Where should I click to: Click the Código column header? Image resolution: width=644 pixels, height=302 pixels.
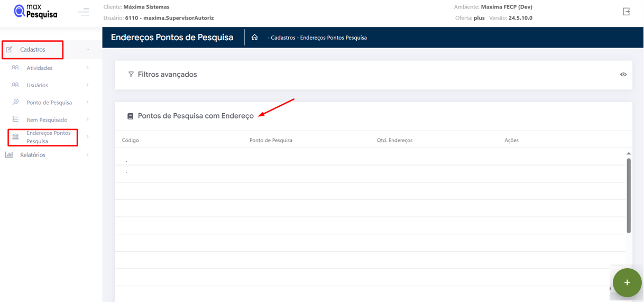click(x=131, y=140)
